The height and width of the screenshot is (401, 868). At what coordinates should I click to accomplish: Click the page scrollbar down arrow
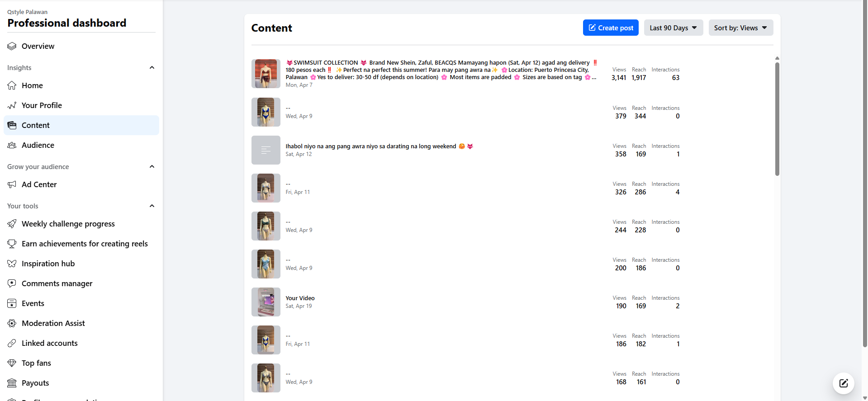(x=865, y=398)
